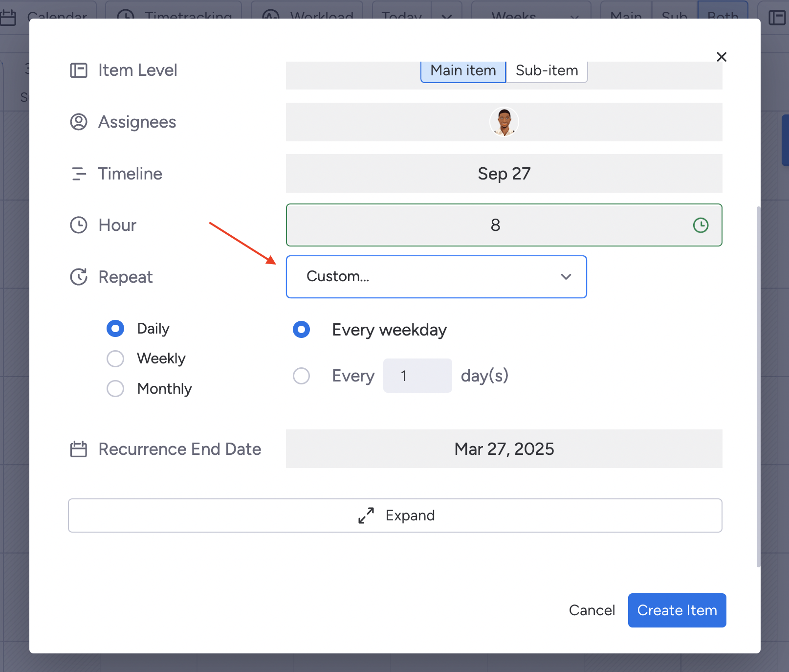
Task: Click the Cancel button
Action: click(592, 610)
